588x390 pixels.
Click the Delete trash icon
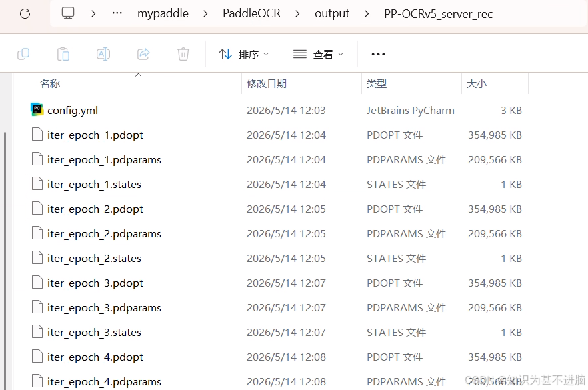[183, 55]
